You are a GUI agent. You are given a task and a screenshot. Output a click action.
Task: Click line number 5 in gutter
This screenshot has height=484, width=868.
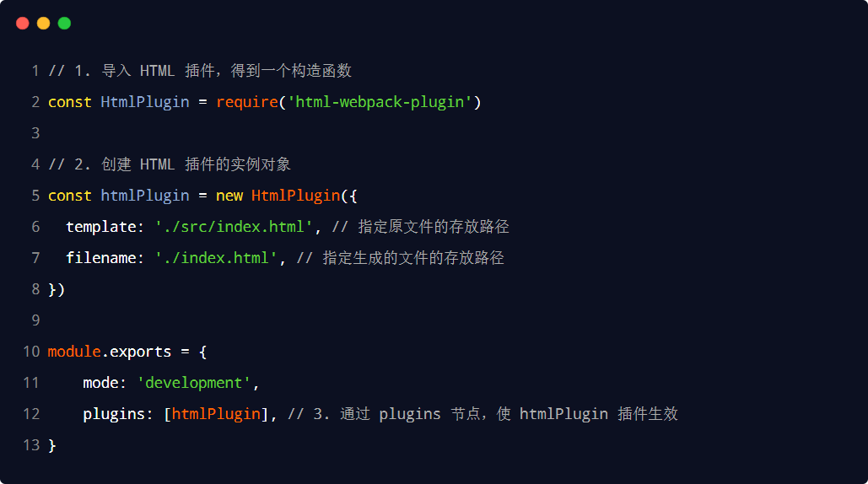click(x=35, y=196)
